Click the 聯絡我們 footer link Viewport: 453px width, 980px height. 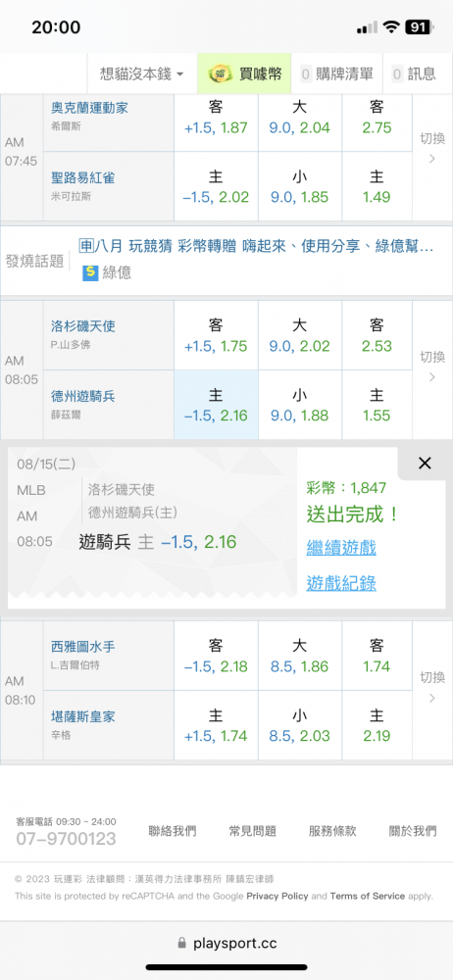(x=172, y=831)
